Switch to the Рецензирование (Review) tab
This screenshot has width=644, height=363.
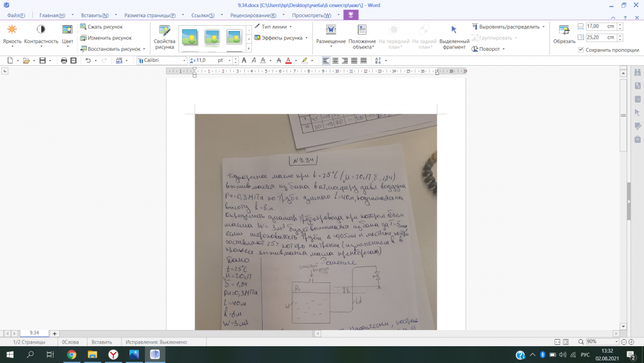[x=253, y=15]
